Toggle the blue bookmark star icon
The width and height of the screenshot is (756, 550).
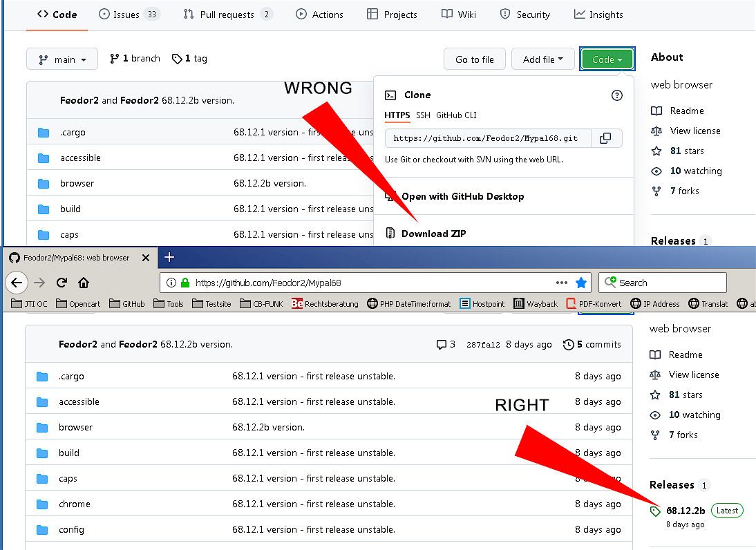[581, 283]
